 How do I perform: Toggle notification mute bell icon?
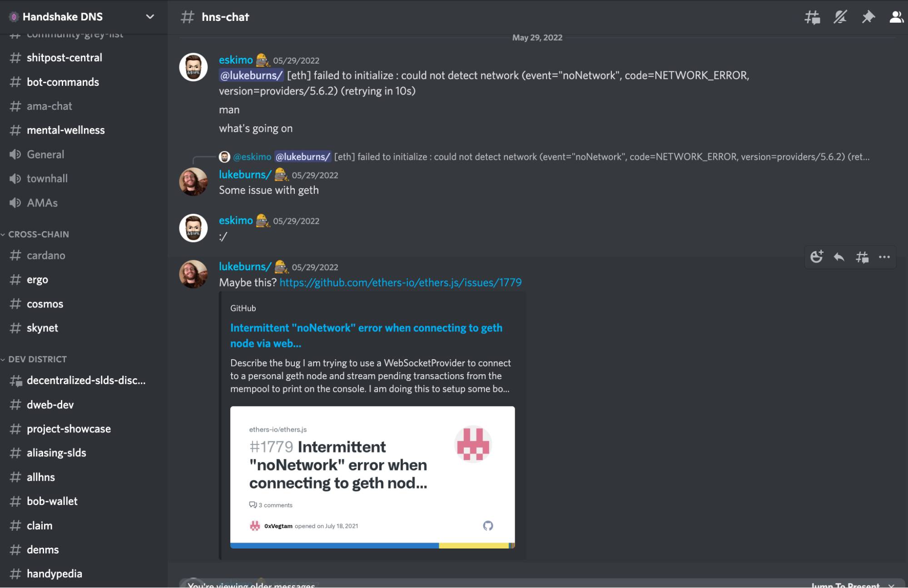point(840,17)
